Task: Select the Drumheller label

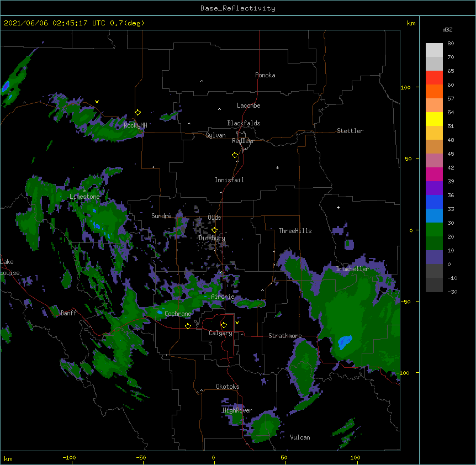Action: 352,269
